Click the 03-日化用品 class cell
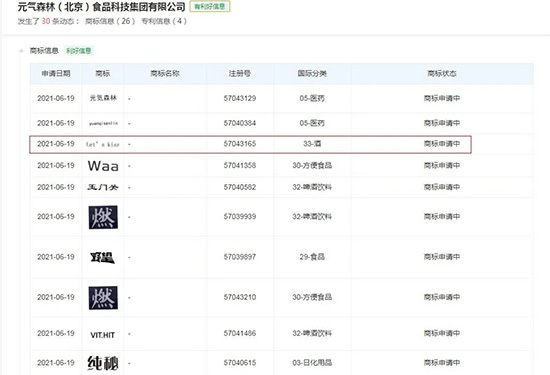Viewport: 550px width, 375px height. point(312,362)
